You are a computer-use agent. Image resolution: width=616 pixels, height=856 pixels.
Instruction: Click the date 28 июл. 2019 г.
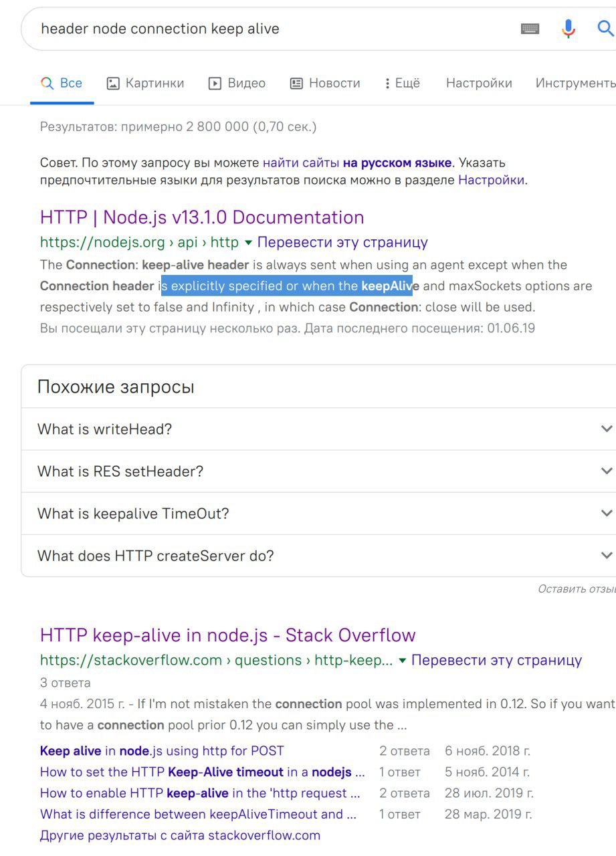pos(489,793)
